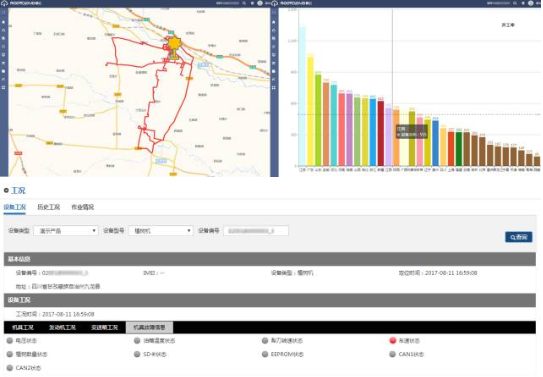This screenshot has height=377, width=543.
Task: Expand the 设备型号 dropdown
Action: click(161, 231)
